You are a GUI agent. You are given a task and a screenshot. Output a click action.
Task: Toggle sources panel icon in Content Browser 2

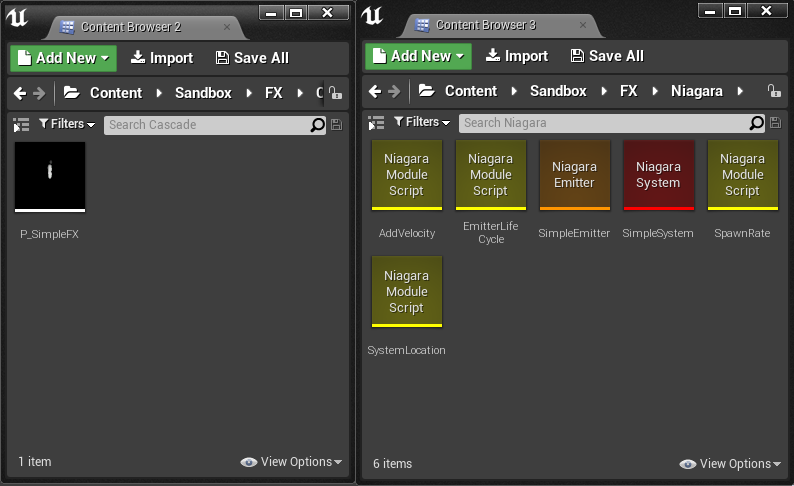click(21, 125)
